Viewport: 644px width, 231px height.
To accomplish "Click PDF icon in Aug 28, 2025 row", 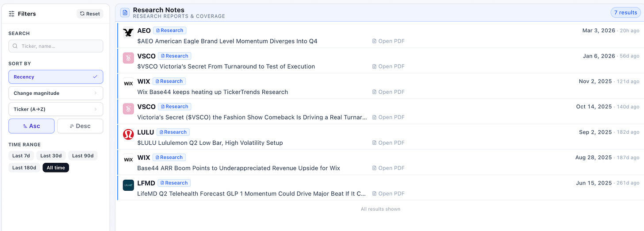I will 374,168.
